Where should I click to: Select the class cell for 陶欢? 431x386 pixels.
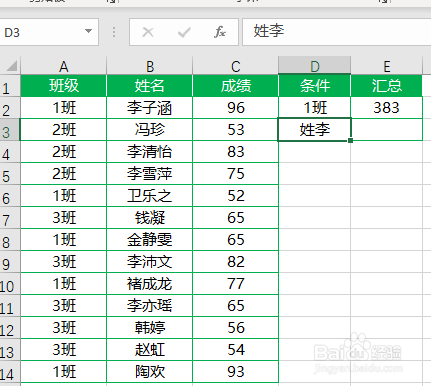[63, 372]
